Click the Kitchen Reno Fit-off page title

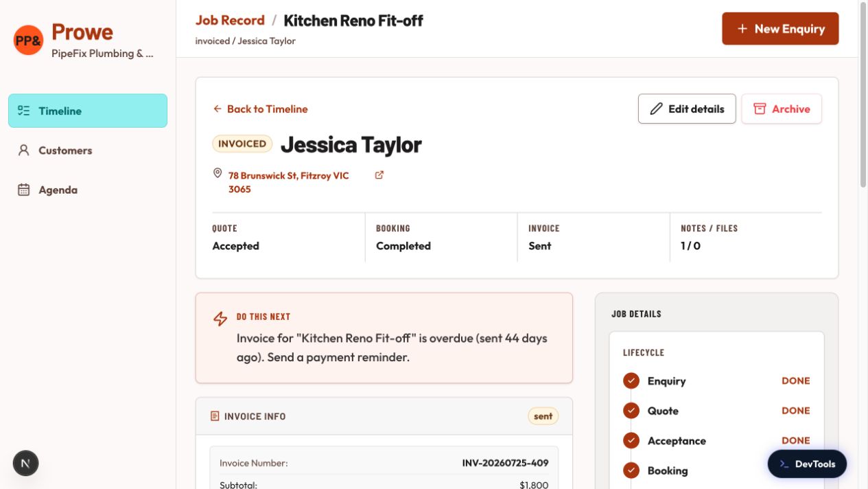pos(353,21)
